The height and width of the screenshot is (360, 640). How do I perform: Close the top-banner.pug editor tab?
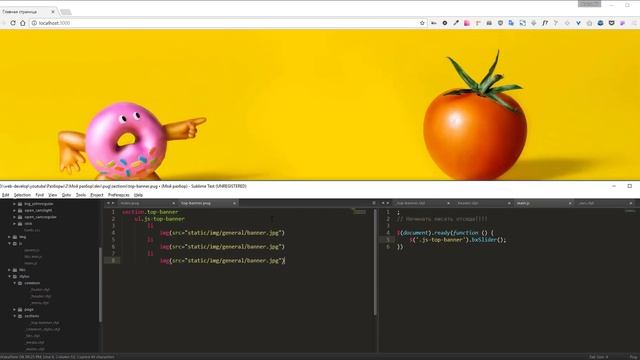point(234,203)
